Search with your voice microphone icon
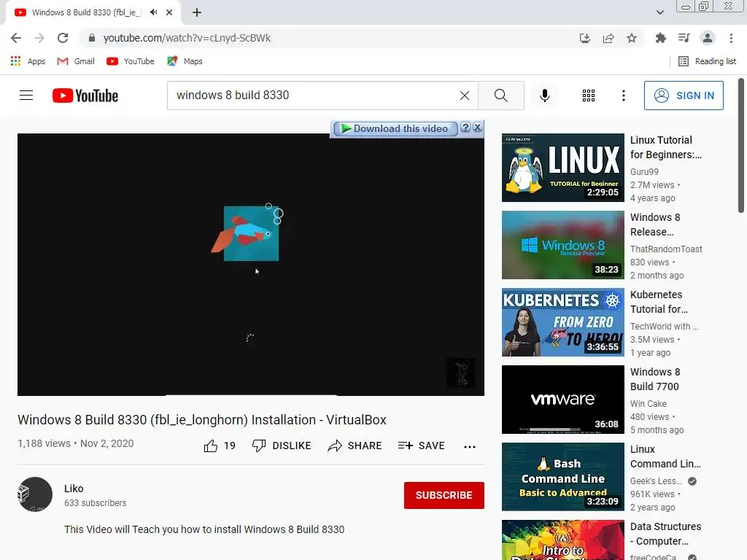 click(x=544, y=96)
